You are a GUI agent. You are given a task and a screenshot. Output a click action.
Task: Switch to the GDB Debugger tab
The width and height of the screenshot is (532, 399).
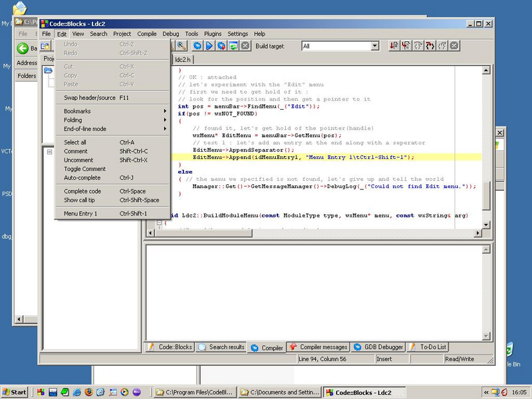point(378,346)
